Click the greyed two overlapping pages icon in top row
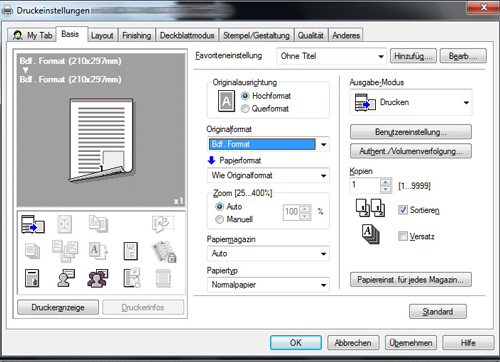 [98, 224]
